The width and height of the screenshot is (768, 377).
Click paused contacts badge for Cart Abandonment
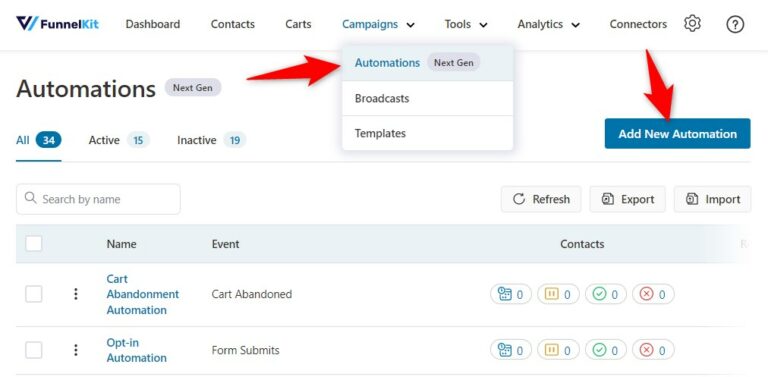[558, 294]
